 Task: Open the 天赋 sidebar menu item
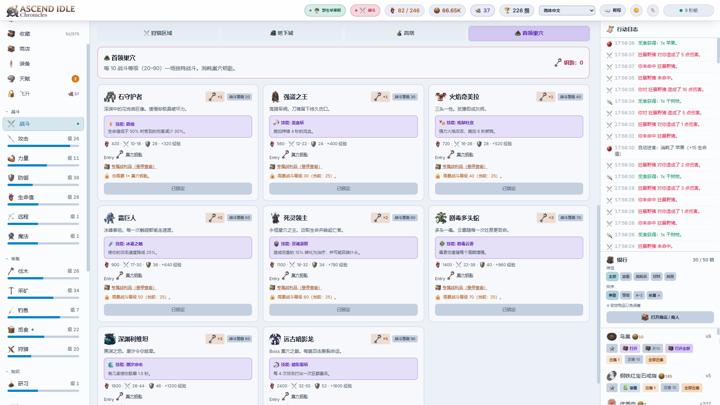pyautogui.click(x=44, y=79)
